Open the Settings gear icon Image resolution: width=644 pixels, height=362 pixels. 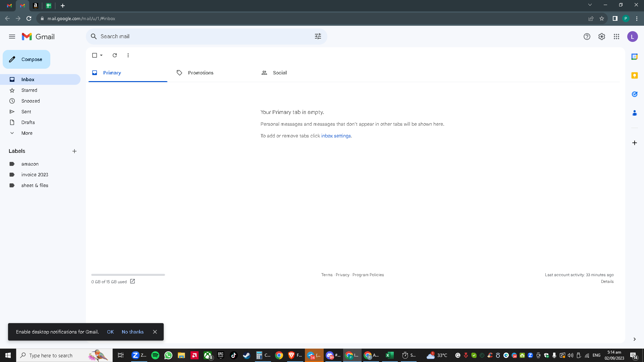click(x=602, y=37)
